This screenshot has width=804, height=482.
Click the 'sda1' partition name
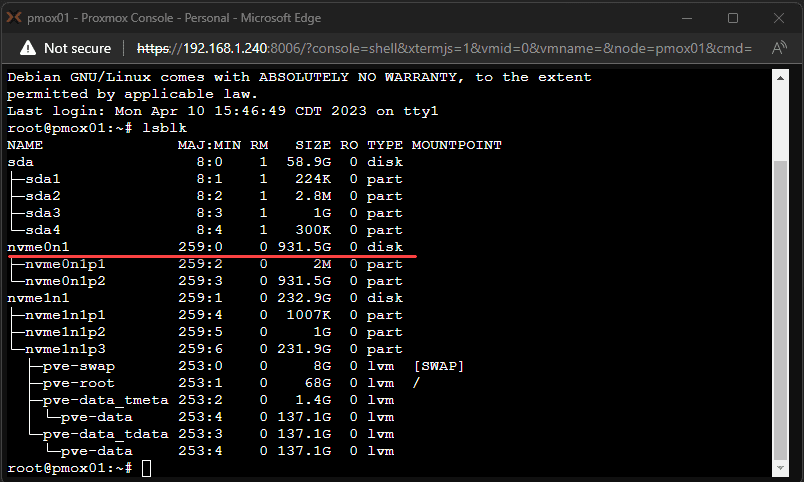(x=43, y=179)
